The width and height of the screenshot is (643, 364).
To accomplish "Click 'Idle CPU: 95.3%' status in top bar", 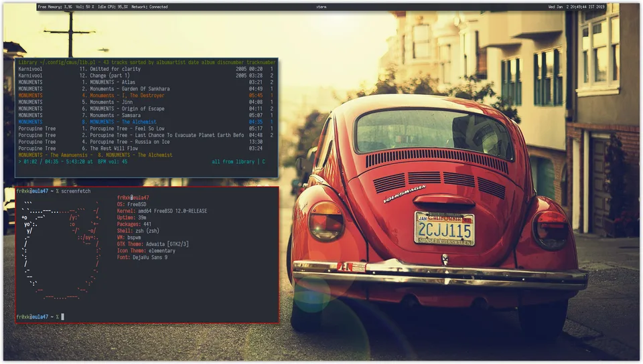I will coord(113,7).
